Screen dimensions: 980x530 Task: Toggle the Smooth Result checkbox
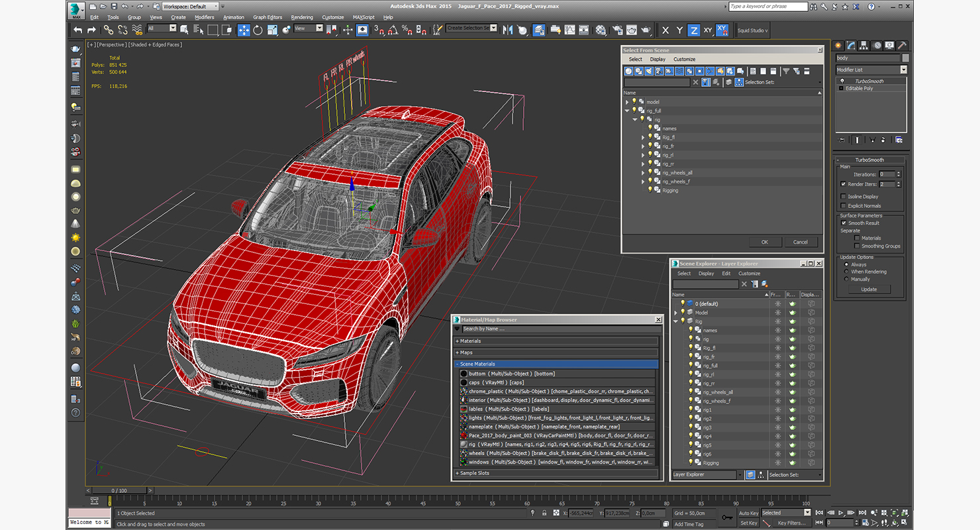(x=844, y=223)
